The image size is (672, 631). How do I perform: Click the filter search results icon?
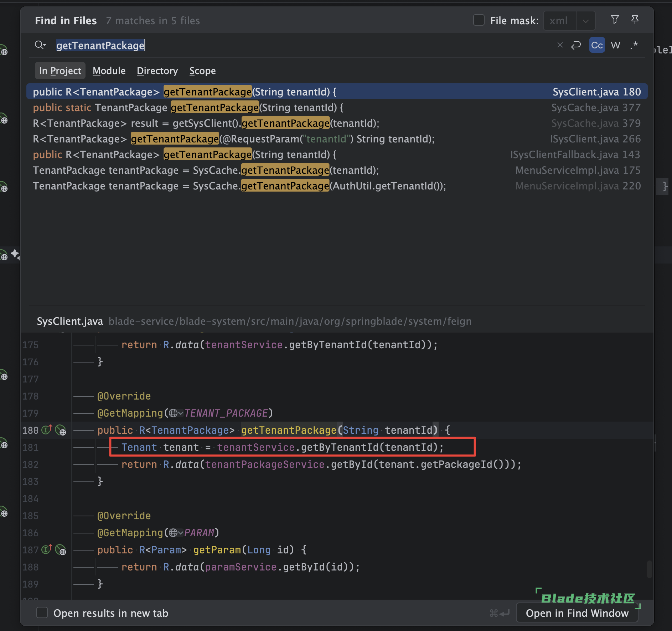click(615, 20)
